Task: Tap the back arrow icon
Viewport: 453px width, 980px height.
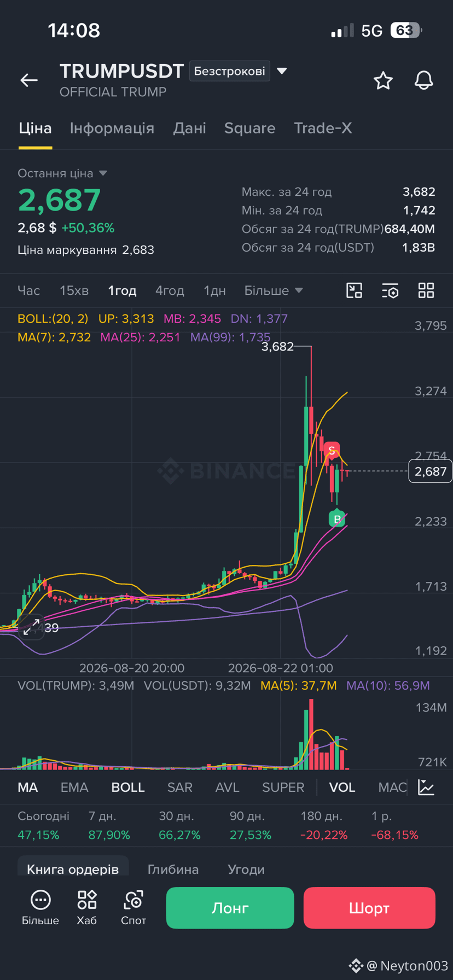Action: click(29, 80)
